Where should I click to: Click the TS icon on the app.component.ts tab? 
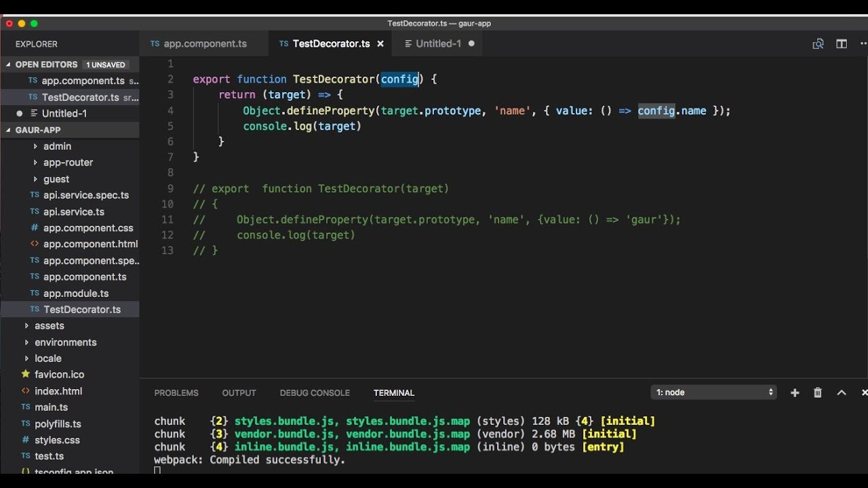point(155,43)
